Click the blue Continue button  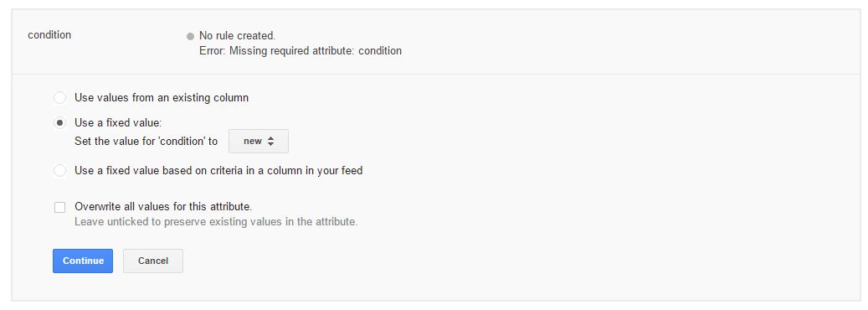click(x=83, y=261)
